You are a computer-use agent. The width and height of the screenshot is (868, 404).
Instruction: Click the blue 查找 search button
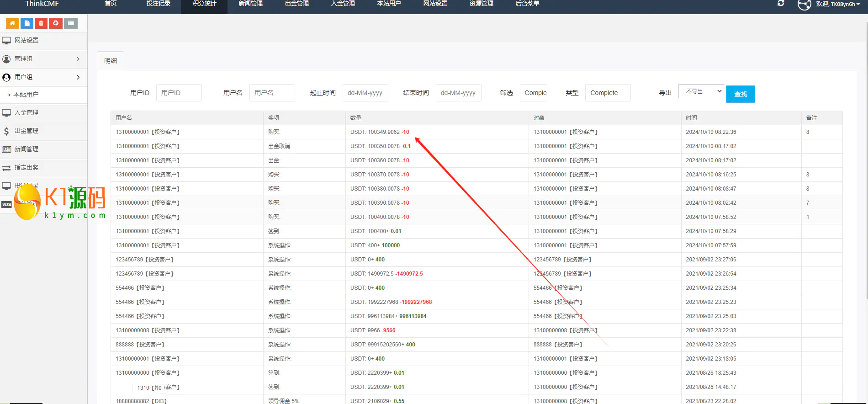pos(741,94)
